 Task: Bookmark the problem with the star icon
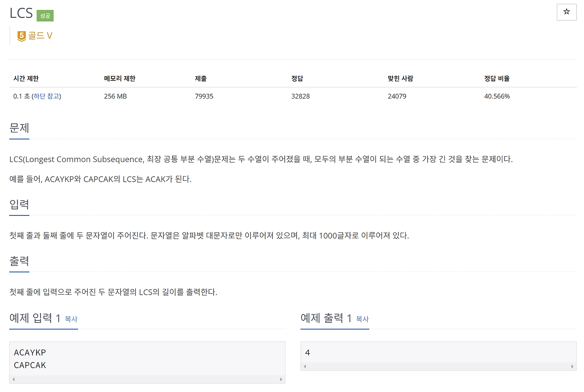(567, 12)
